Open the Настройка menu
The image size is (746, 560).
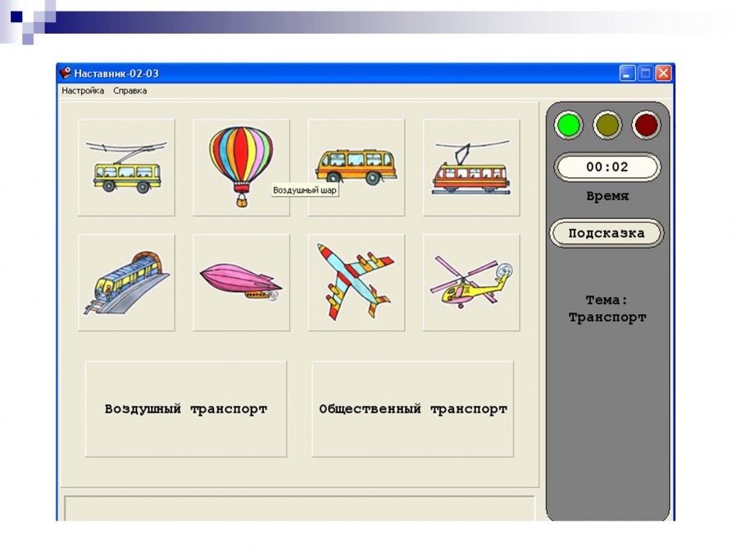coord(83,91)
